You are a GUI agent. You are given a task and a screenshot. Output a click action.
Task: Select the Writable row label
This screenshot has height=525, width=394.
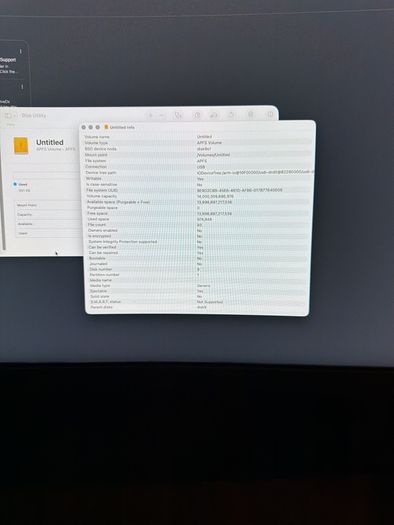(94, 178)
